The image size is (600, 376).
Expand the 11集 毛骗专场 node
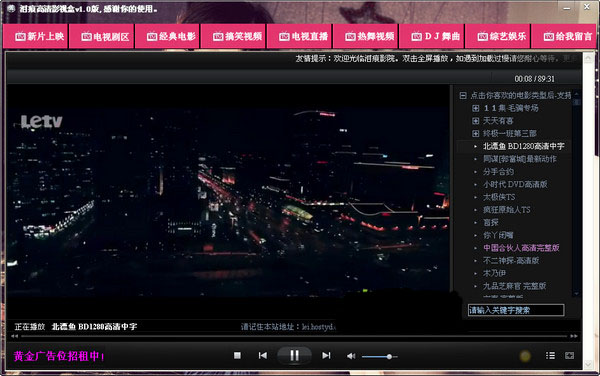(476, 108)
